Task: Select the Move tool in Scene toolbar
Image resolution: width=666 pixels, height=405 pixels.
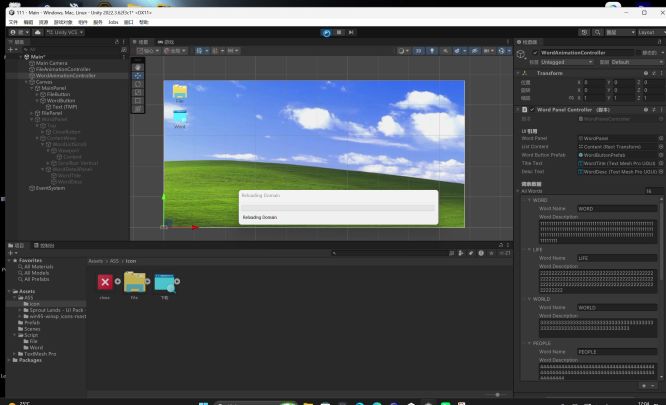Action: pos(138,76)
